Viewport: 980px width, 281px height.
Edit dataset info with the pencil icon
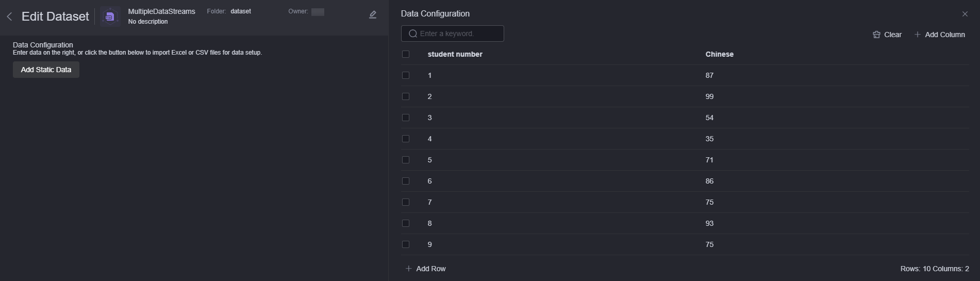[373, 15]
